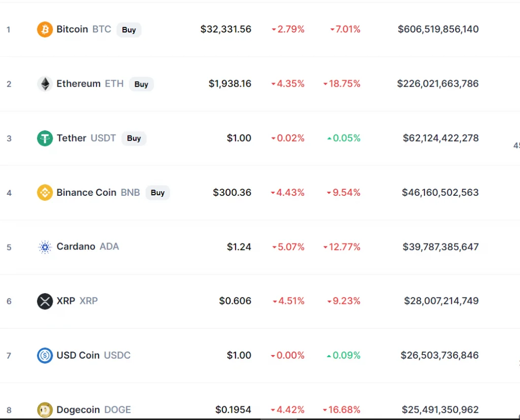Click the Ethereum diamond logo icon
Image resolution: width=520 pixels, height=420 pixels.
pyautogui.click(x=45, y=84)
